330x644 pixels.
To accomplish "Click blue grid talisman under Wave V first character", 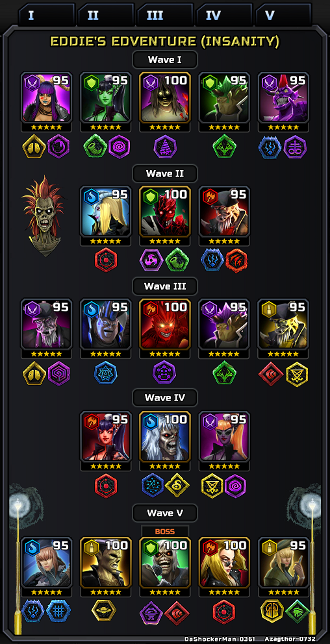I will [58, 611].
